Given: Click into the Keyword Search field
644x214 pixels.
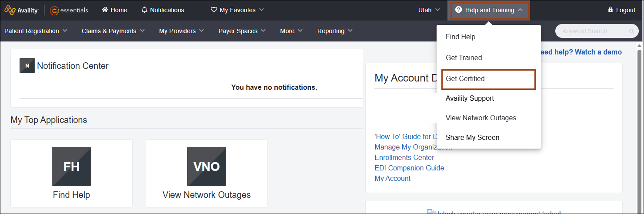Looking at the screenshot, I should click(591, 31).
